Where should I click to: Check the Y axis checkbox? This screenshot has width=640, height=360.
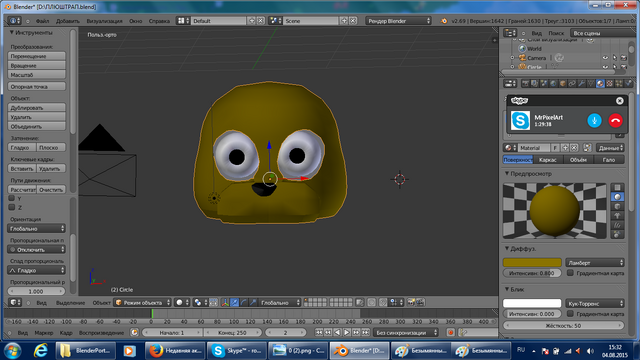(x=12, y=198)
